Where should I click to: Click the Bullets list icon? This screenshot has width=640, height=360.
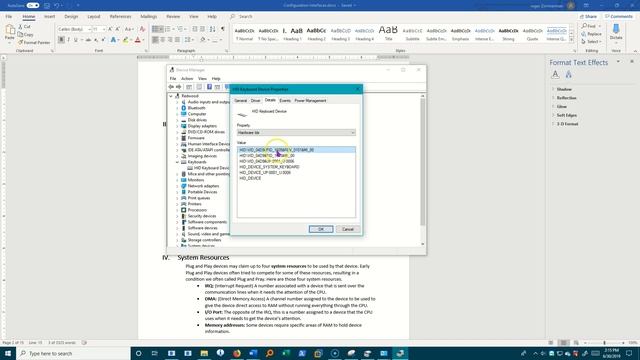[x=156, y=29]
